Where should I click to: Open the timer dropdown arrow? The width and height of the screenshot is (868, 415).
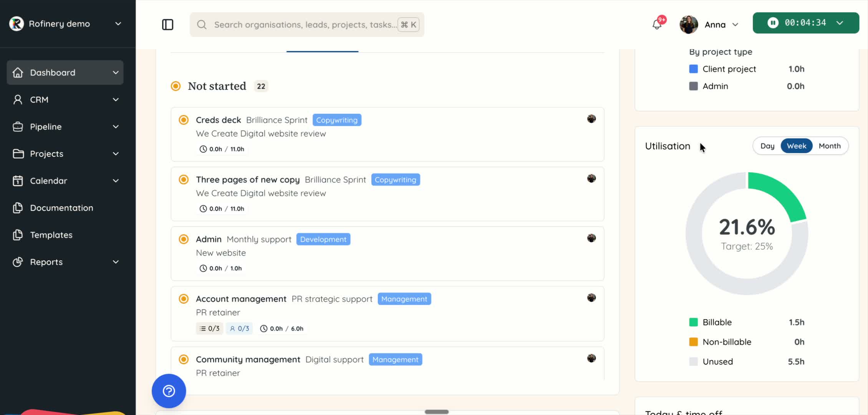click(x=840, y=23)
